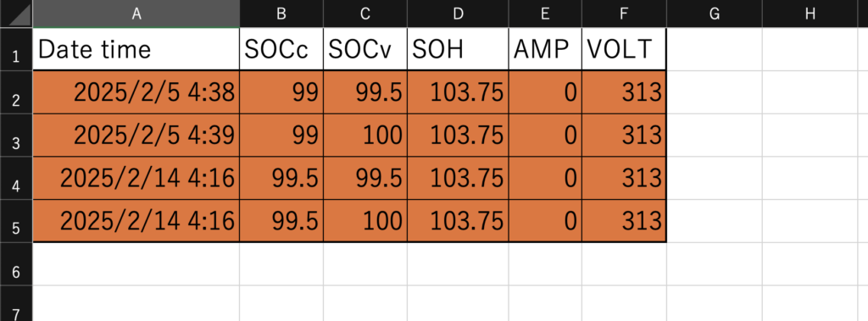The height and width of the screenshot is (321, 868).
Task: Select the SOCc cell in row 4
Action: point(281,178)
